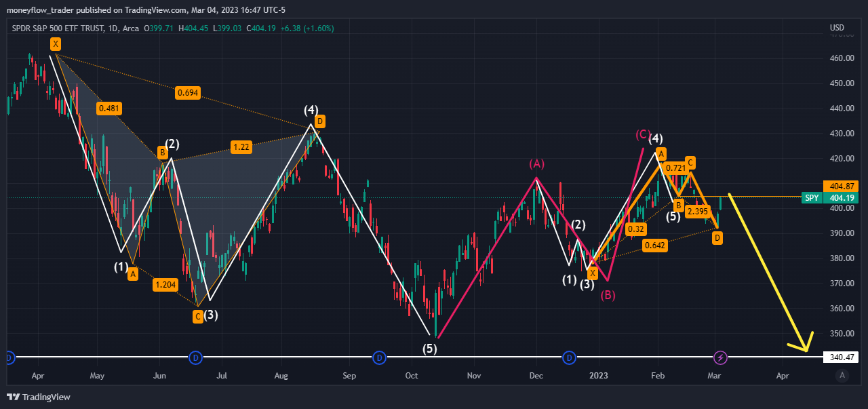Click the earnings lightning bolt marker near Mar
This screenshot has height=409, width=868.
point(721,357)
